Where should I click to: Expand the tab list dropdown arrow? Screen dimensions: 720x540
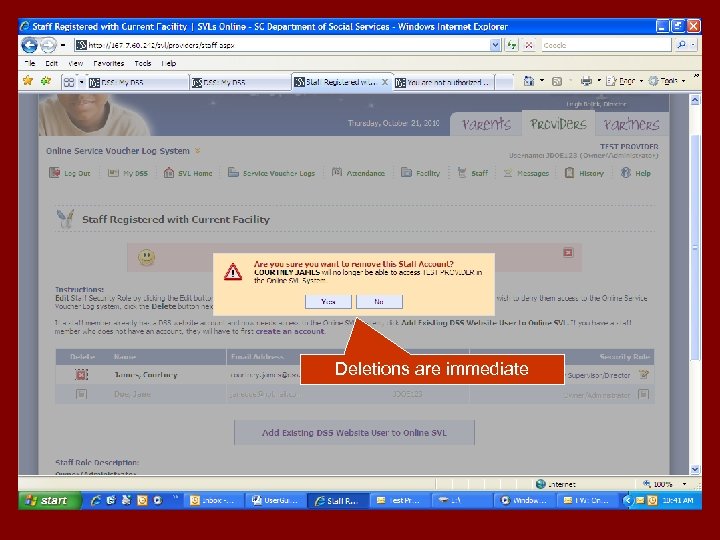(81, 82)
